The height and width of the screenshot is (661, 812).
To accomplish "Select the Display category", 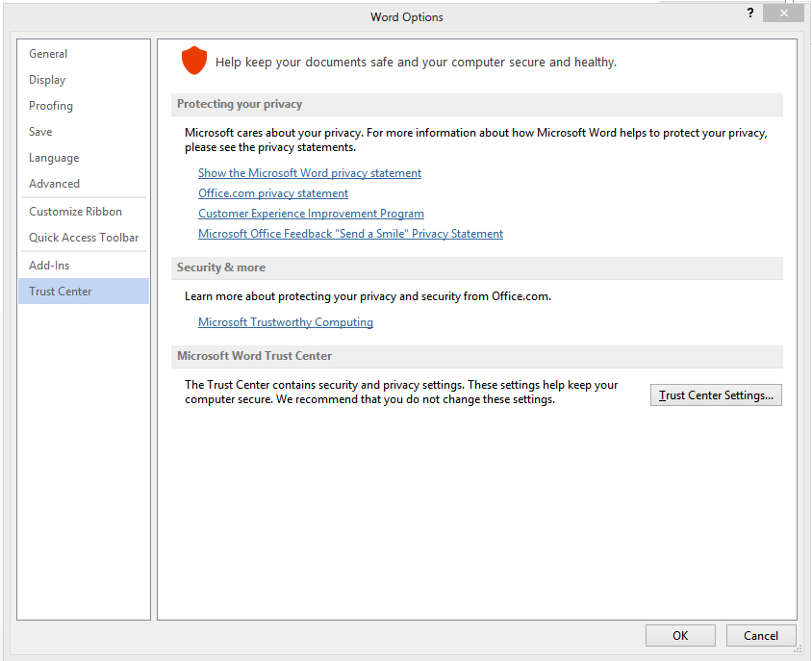I will [x=47, y=80].
